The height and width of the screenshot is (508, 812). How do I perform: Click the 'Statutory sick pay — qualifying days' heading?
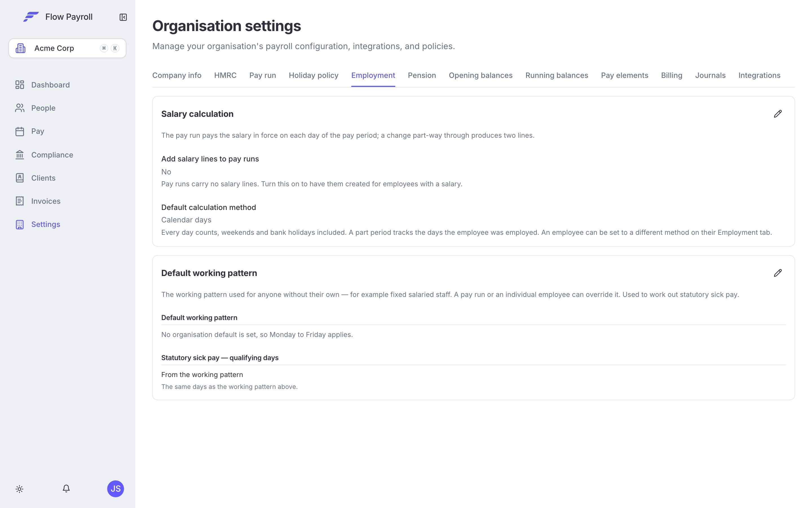tap(220, 358)
